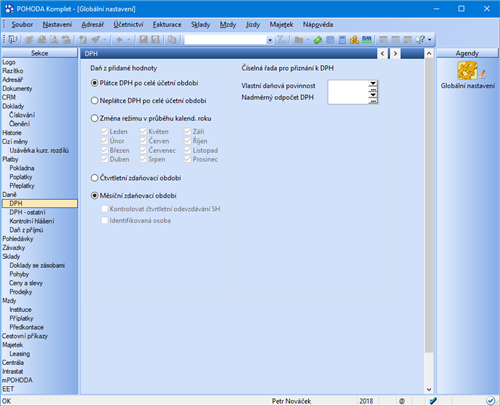Choose Čtvrtletní zdaňovací období option
The height and width of the screenshot is (406, 500).
pyautogui.click(x=136, y=178)
